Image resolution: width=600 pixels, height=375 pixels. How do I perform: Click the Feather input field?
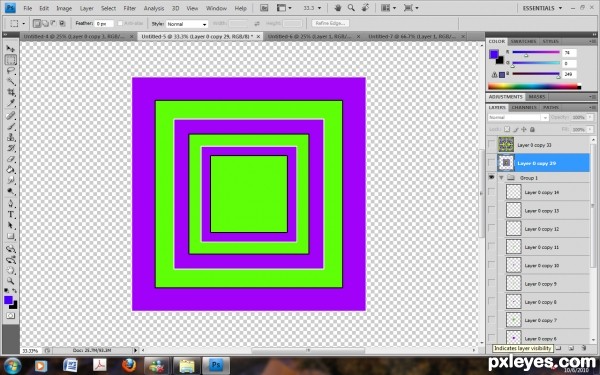(x=104, y=24)
